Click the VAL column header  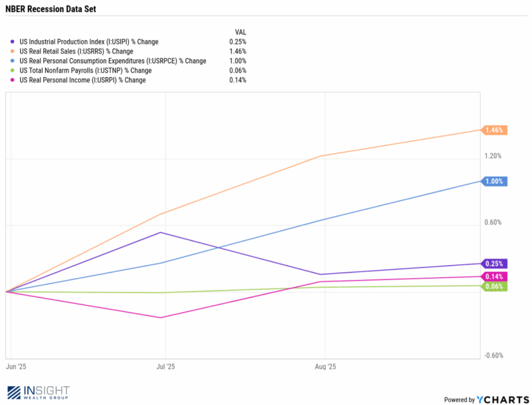click(241, 32)
